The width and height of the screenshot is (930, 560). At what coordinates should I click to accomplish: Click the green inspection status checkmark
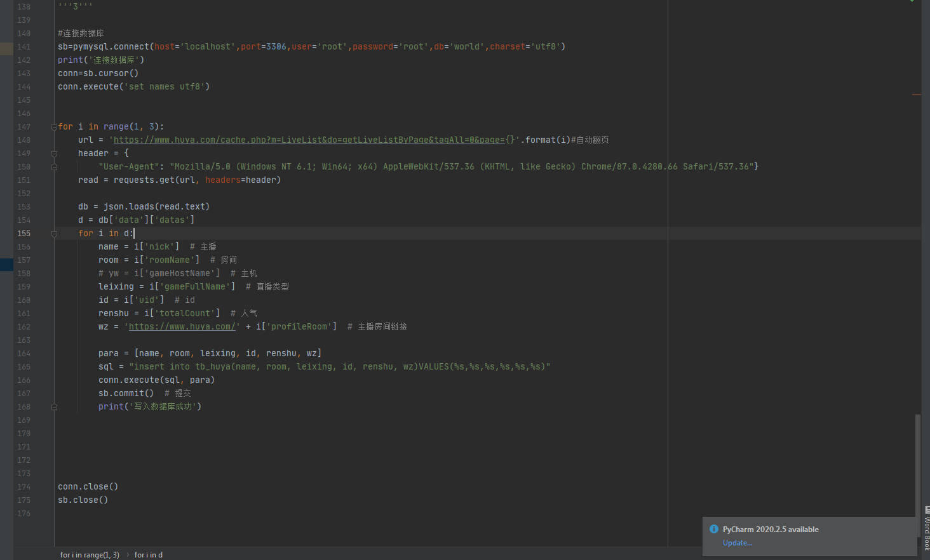912,2
